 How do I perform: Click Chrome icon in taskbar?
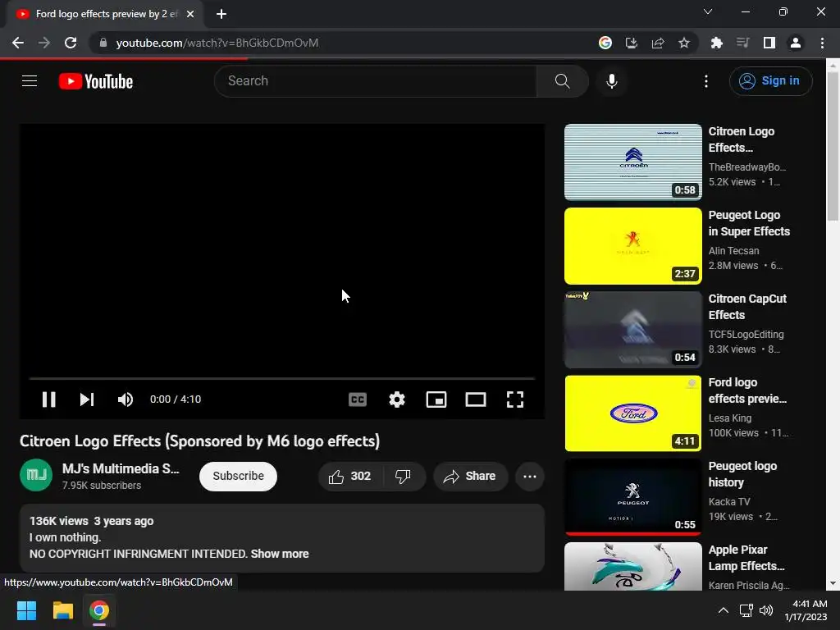coord(99,610)
